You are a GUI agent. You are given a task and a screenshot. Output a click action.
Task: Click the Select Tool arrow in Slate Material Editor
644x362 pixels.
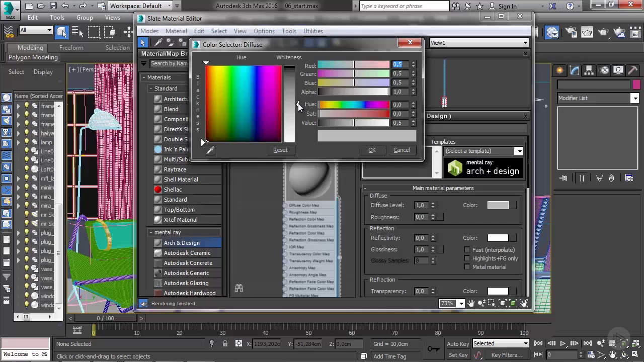pos(143,43)
